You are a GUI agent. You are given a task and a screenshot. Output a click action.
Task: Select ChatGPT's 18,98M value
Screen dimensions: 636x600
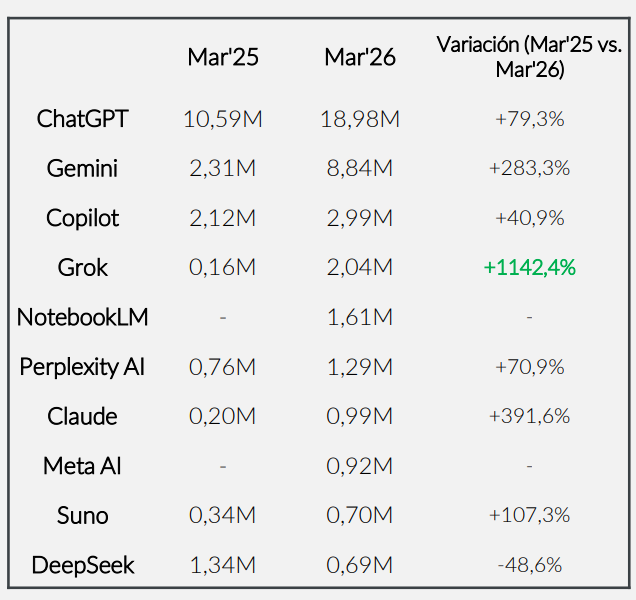pyautogui.click(x=360, y=119)
